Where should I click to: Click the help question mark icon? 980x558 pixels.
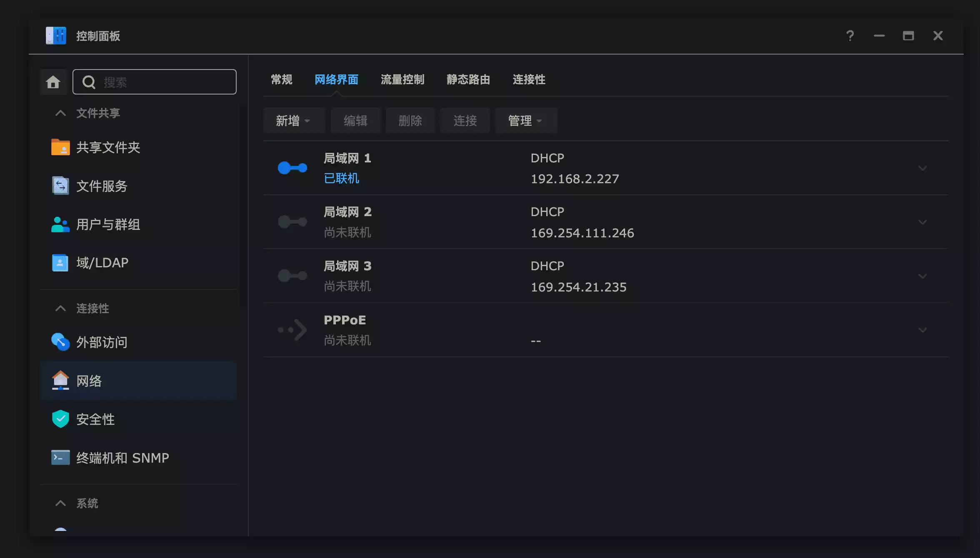click(x=850, y=36)
